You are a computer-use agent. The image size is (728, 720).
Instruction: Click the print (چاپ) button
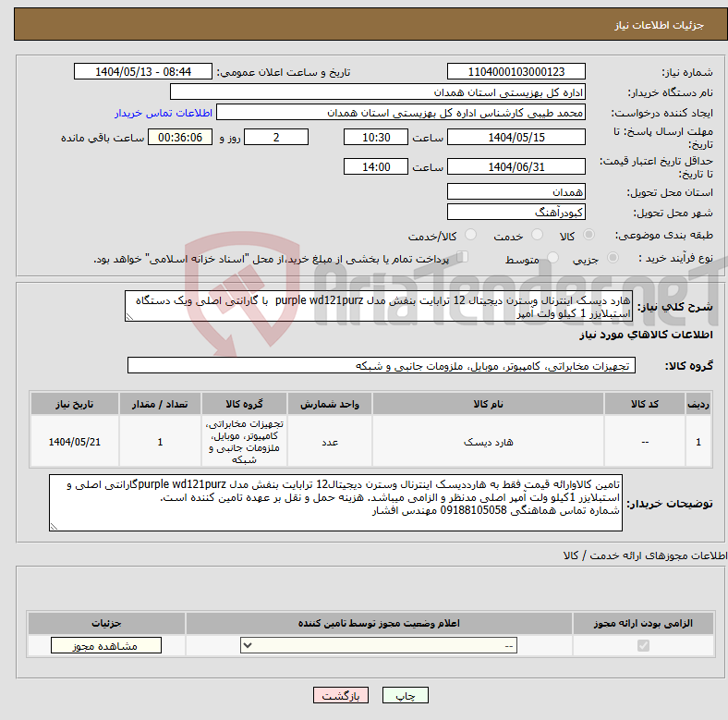pos(405,695)
